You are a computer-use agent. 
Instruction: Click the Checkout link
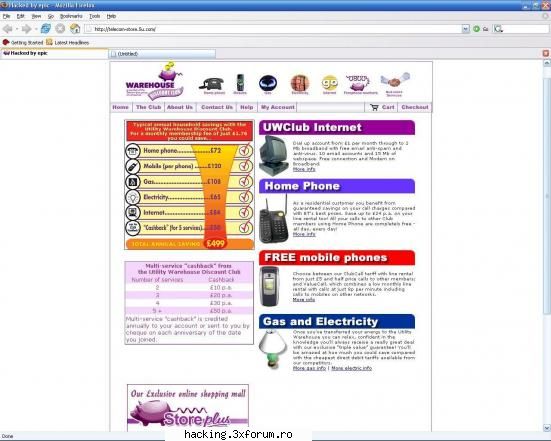point(415,107)
